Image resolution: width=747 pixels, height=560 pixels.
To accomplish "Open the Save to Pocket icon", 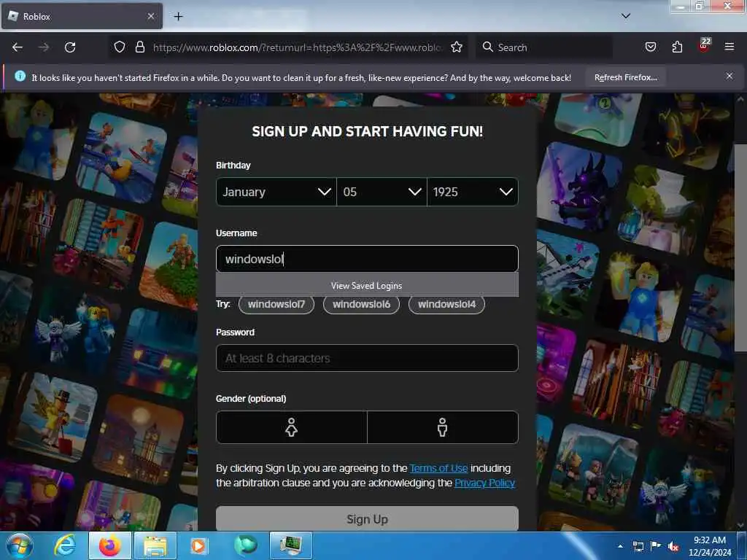I will coord(650,47).
